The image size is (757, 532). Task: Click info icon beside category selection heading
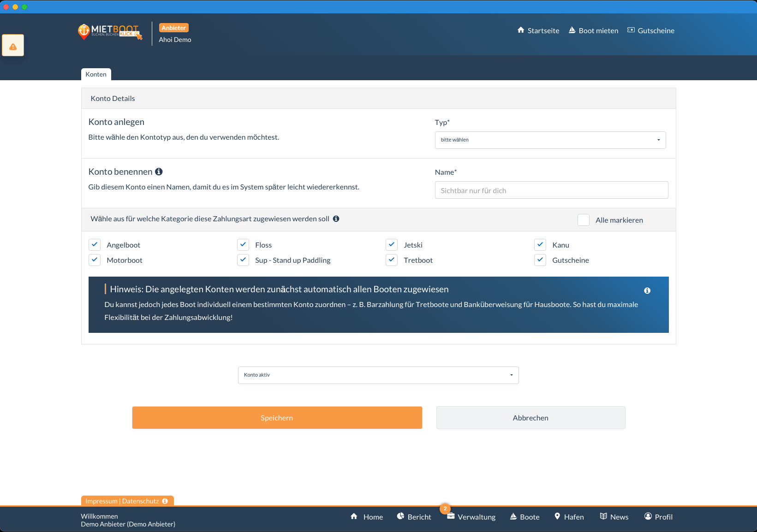point(336,219)
